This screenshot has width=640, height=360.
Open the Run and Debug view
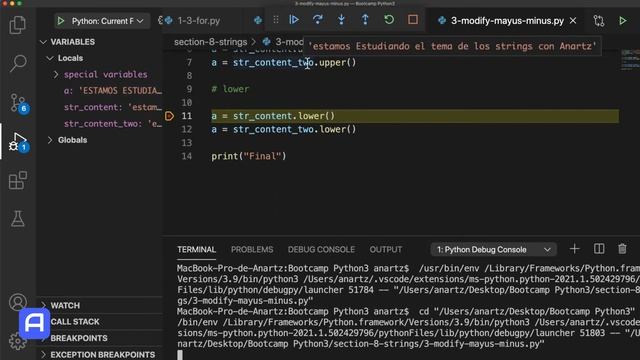[18, 142]
